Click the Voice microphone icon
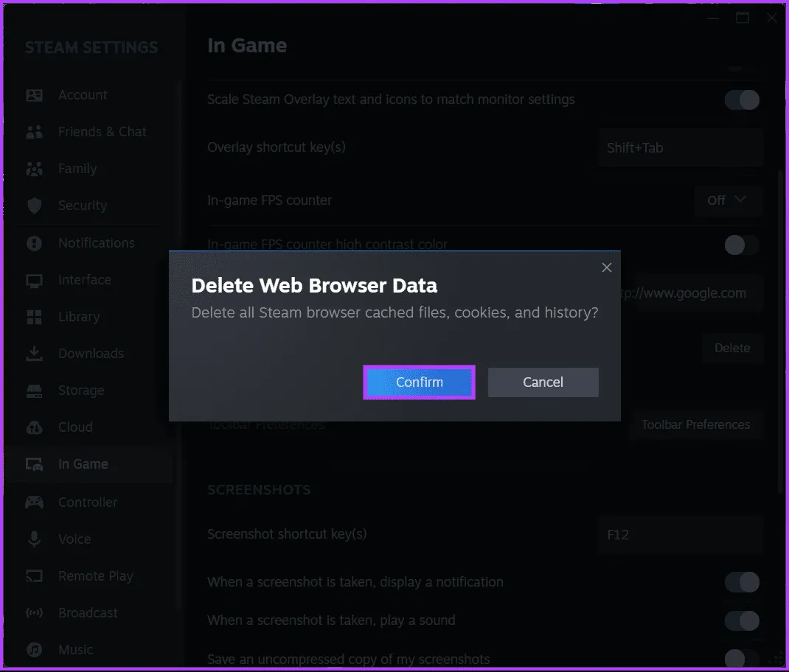This screenshot has height=672, width=789. (x=34, y=539)
